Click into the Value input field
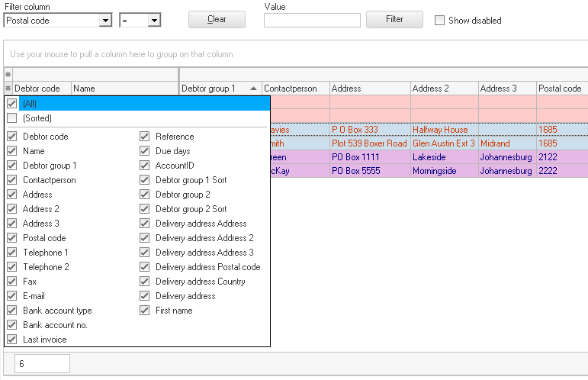The image size is (588, 380). pos(312,21)
